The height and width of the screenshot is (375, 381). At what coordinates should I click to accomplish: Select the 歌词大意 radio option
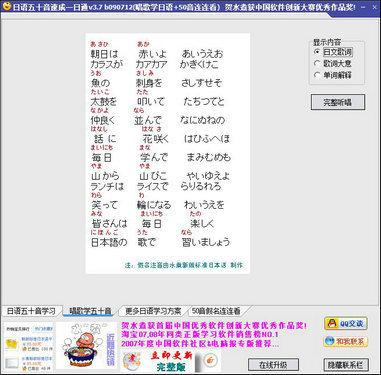(333, 63)
